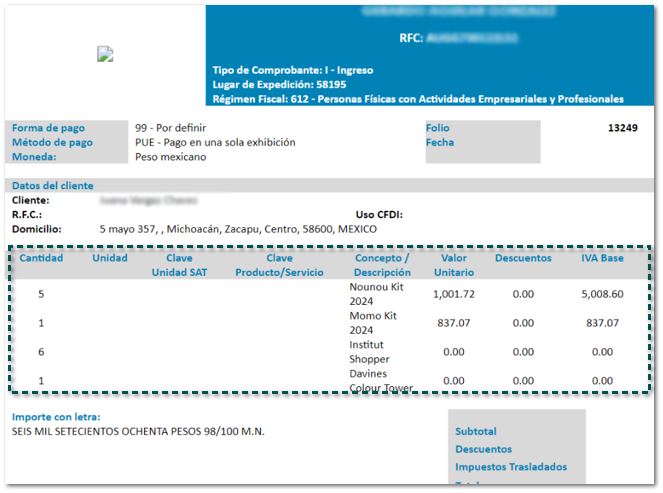Select the 'Momo Kit 2024' description

click(x=373, y=323)
